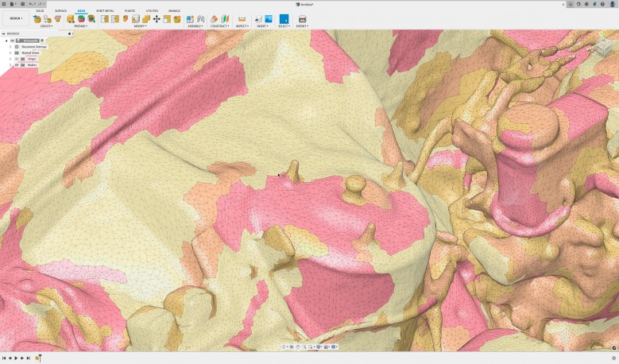619x364 pixels.
Task: Select the Move/Copy tool in Modify
Action: (157, 18)
